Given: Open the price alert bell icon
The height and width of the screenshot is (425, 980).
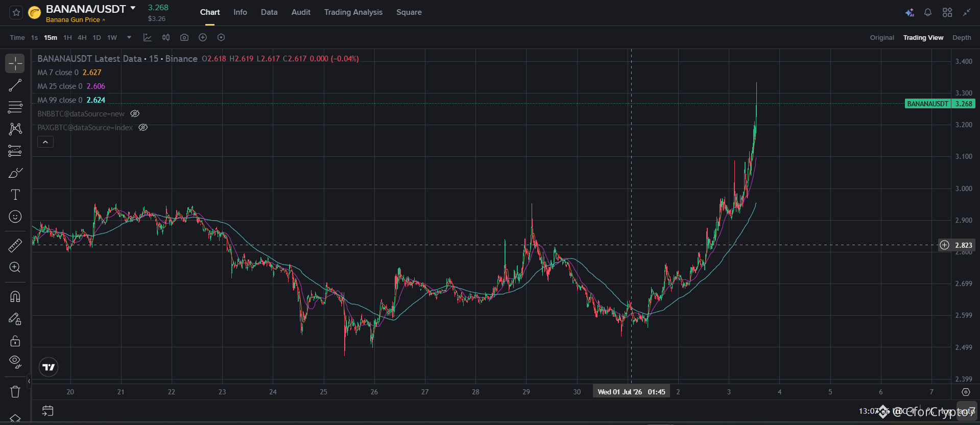Looking at the screenshot, I should coord(928,12).
